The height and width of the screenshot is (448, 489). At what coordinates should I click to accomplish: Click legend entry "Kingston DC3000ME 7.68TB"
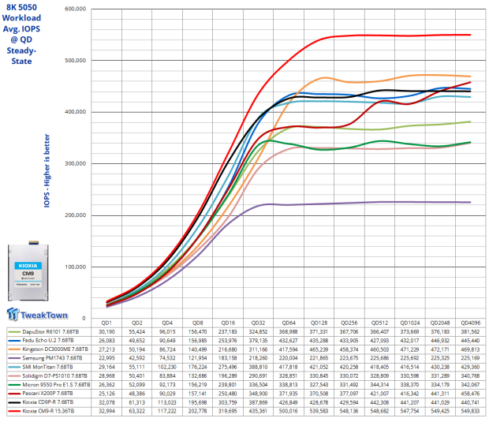(55, 349)
